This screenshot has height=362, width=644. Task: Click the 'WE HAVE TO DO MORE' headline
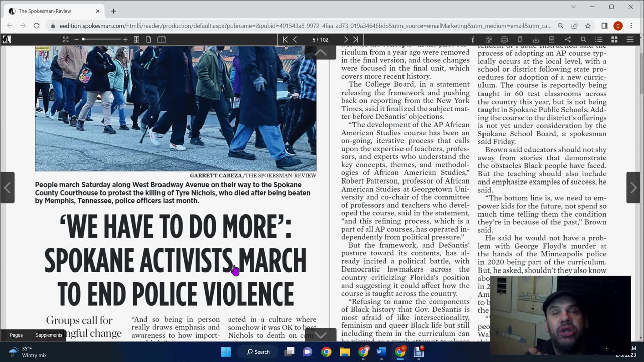[176, 260]
